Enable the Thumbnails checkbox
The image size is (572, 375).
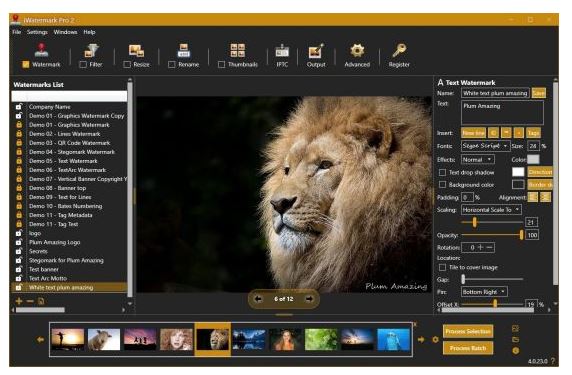tap(221, 65)
